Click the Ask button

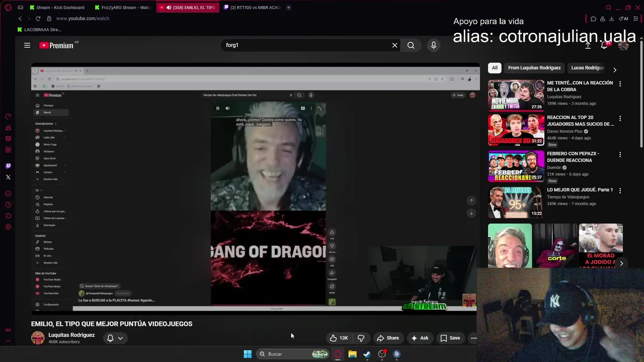click(x=420, y=338)
